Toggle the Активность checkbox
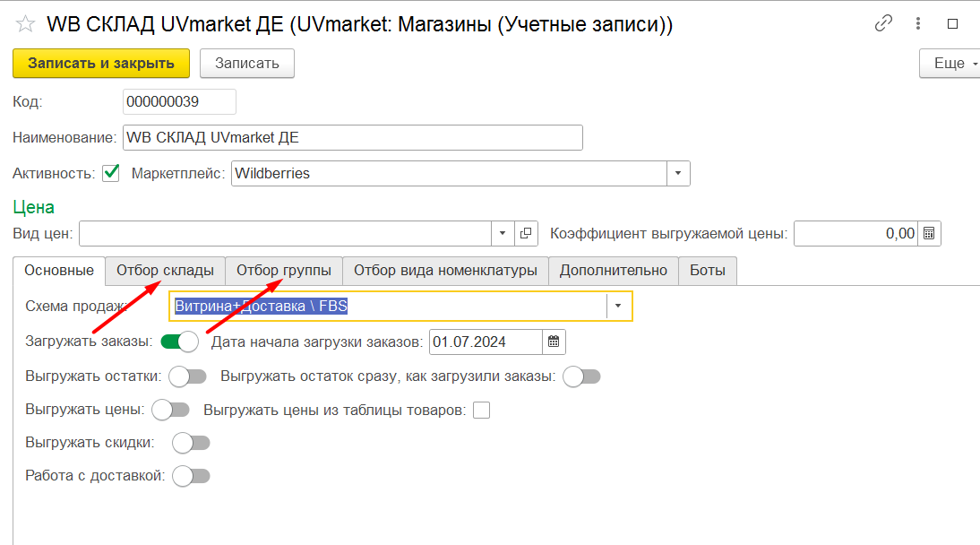The image size is (980, 545). click(110, 173)
